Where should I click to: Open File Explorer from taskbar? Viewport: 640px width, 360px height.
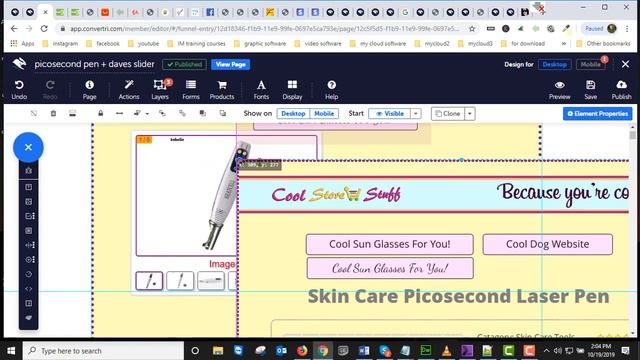tap(218, 351)
